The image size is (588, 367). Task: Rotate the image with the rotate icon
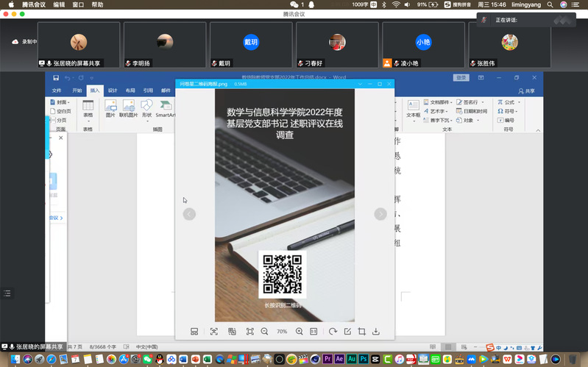(333, 332)
